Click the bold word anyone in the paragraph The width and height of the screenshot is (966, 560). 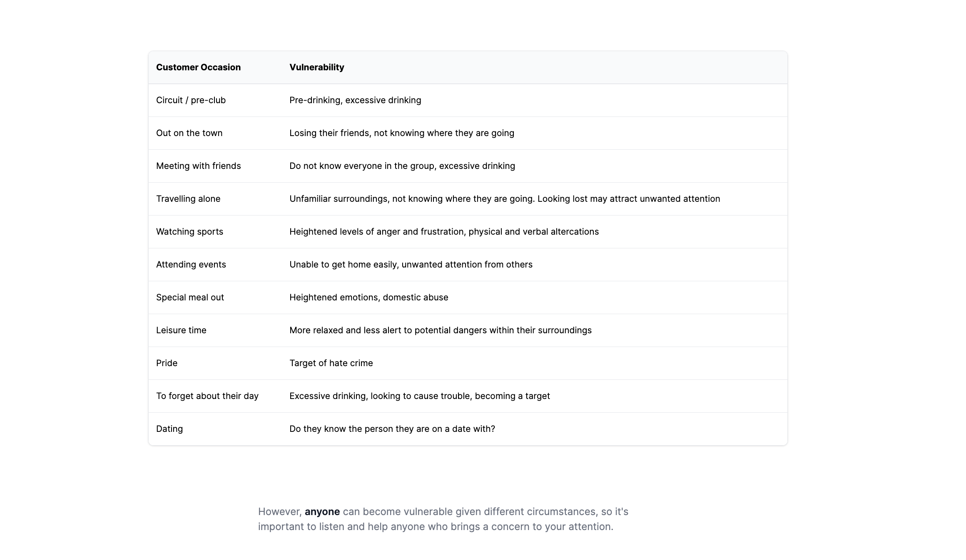tap(322, 512)
